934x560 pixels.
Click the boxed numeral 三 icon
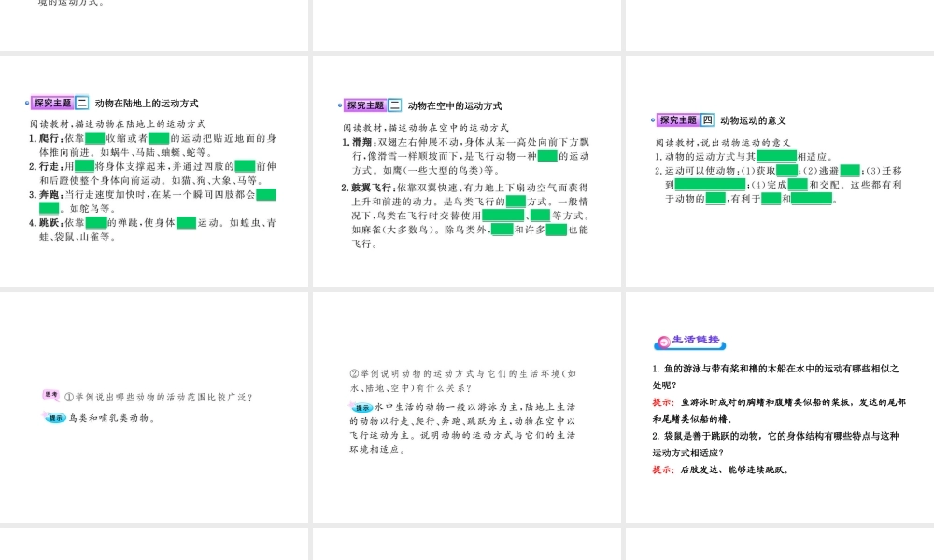pyautogui.click(x=395, y=105)
